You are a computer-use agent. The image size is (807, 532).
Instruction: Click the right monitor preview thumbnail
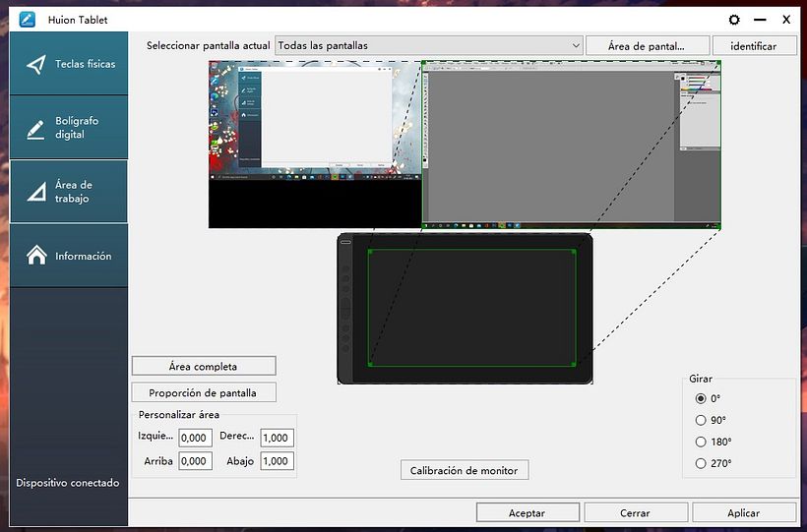click(571, 145)
